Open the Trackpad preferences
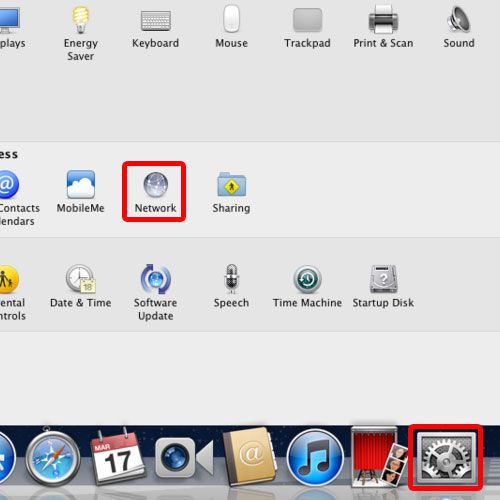Screen dimensions: 500x500 [x=307, y=28]
